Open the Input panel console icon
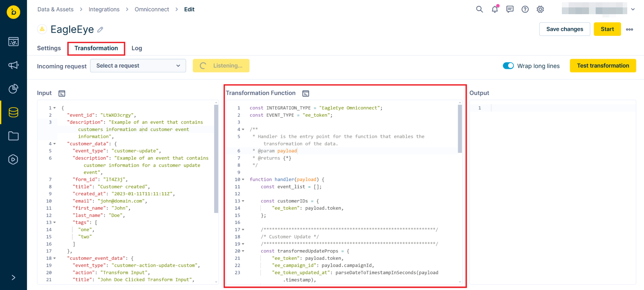This screenshot has height=290, width=644. pos(62,93)
